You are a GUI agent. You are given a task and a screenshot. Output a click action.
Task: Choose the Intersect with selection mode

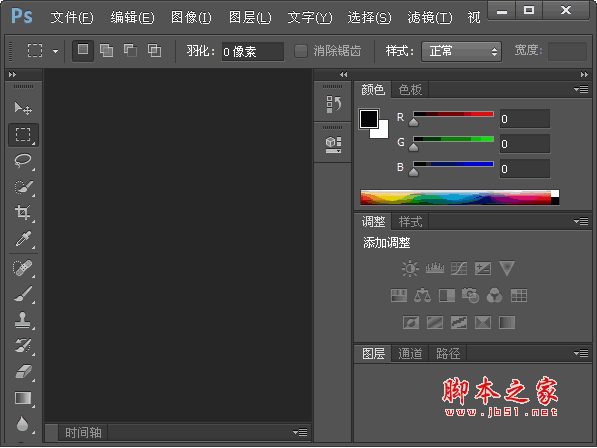tap(154, 50)
